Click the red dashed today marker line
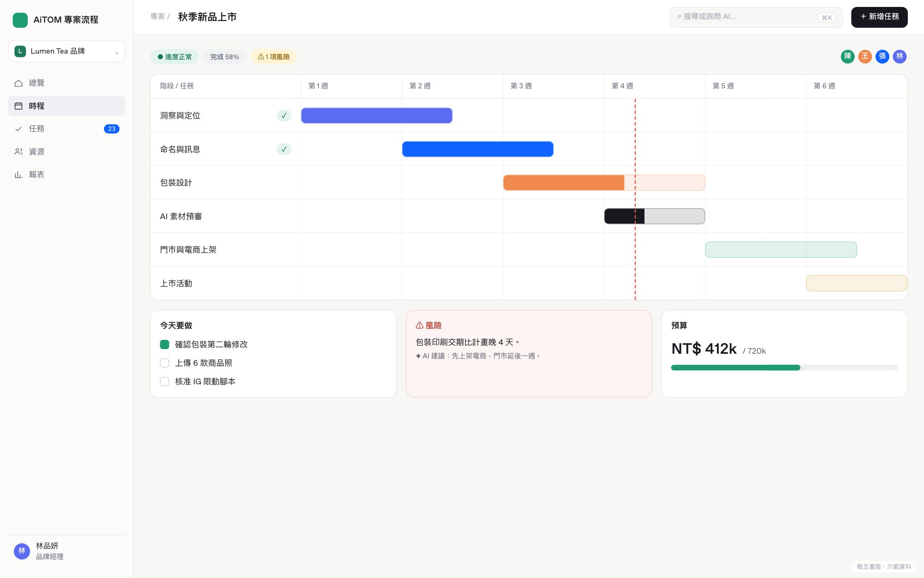This screenshot has height=578, width=924. 635,199
